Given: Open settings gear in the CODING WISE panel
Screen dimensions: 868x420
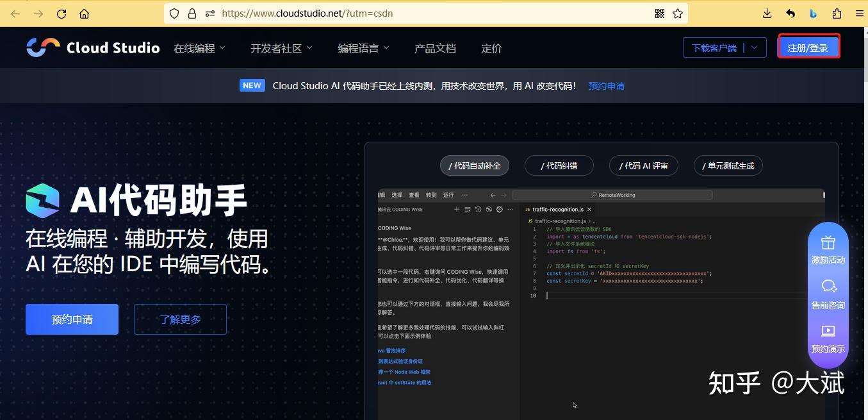Looking at the screenshot, I should [x=500, y=209].
